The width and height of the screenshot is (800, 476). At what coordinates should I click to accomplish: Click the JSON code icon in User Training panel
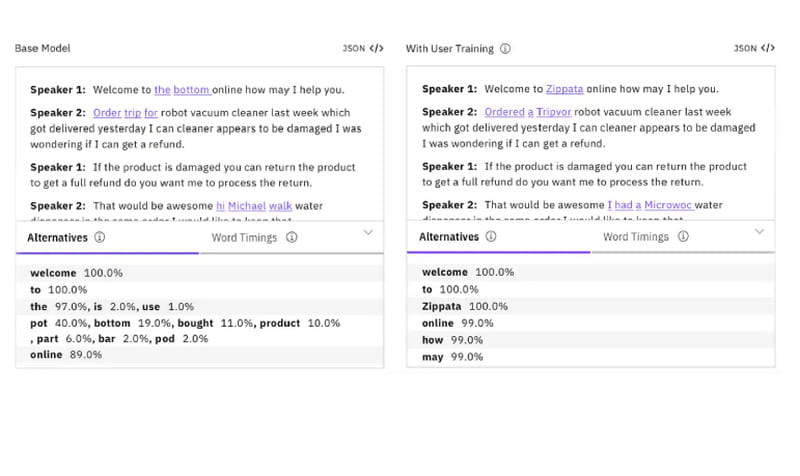768,48
